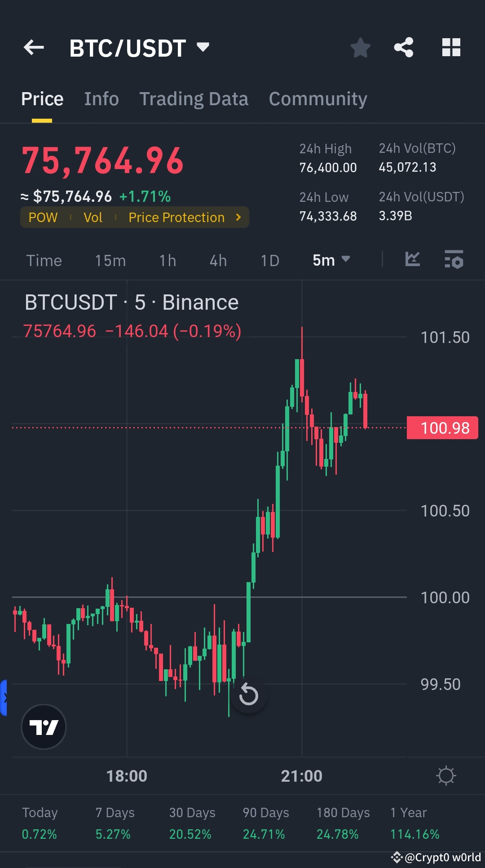
Task: Switch to the Trading Data tab
Action: pos(194,98)
